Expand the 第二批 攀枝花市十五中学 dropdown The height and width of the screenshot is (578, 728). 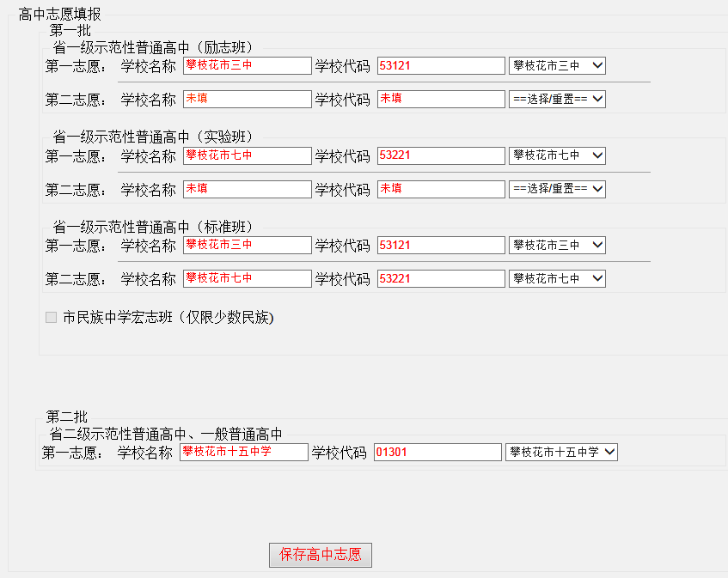point(561,453)
